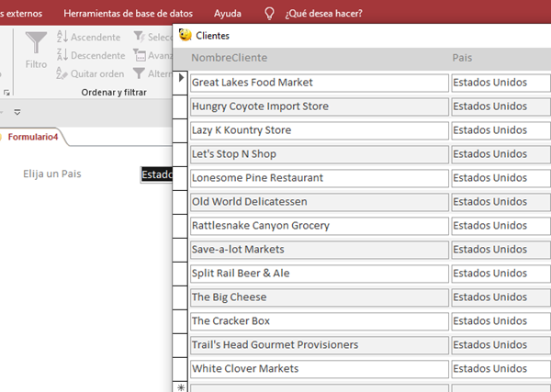Image resolution: width=551 pixels, height=392 pixels.
Task: Open the Ayuda ribbon tab
Action: [228, 14]
